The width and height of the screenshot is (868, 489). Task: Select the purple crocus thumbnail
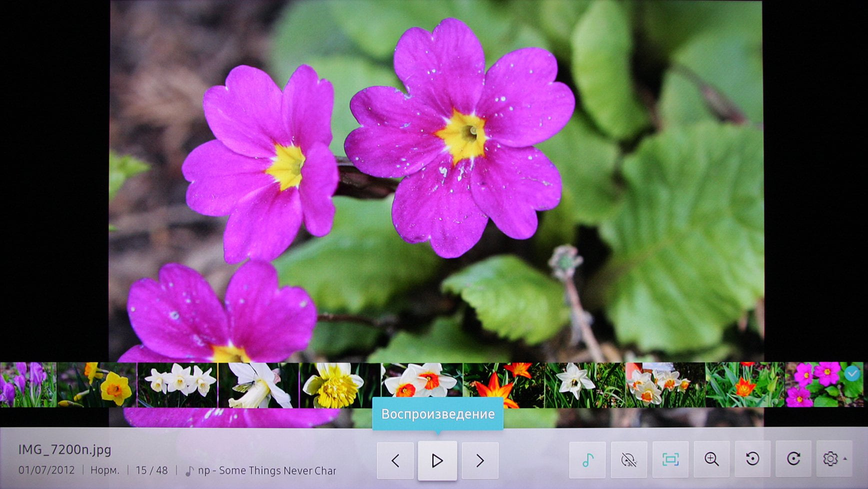27,384
